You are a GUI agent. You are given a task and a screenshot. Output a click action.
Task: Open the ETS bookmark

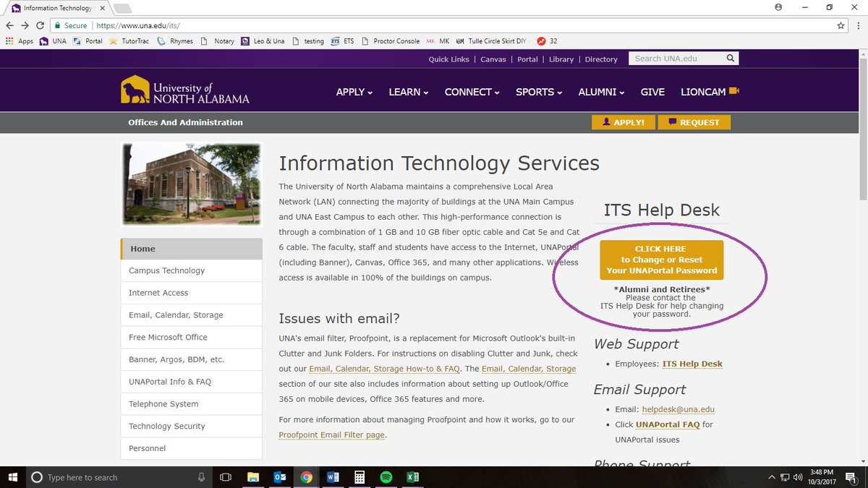(x=342, y=41)
